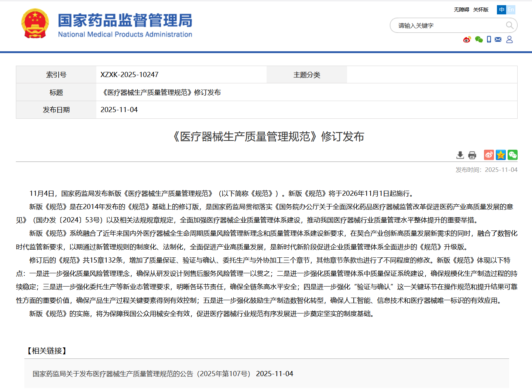Share the article via WeChat

click(512, 155)
